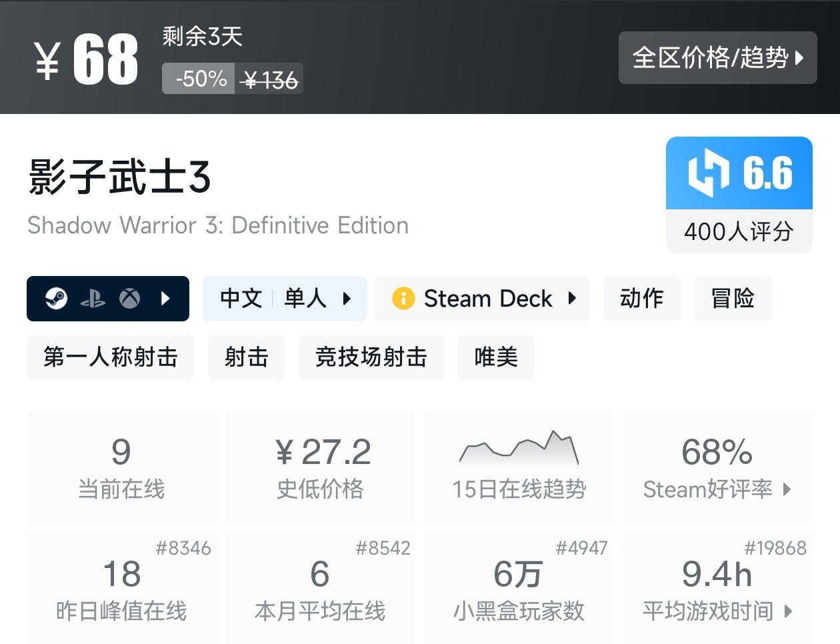Click the Steam platform icon
Viewport: 840px width, 644px height.
point(56,298)
